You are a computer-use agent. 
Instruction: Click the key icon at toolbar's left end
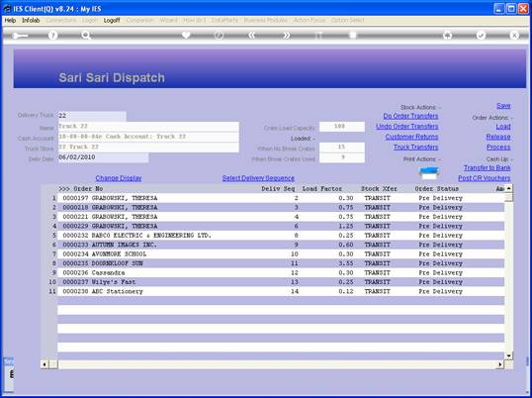click(x=20, y=36)
